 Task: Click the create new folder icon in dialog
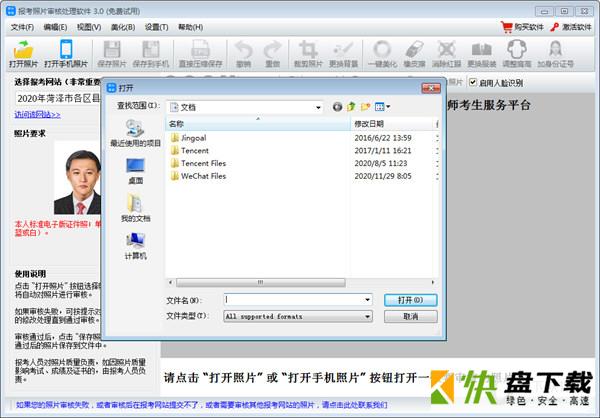pyautogui.click(x=365, y=107)
